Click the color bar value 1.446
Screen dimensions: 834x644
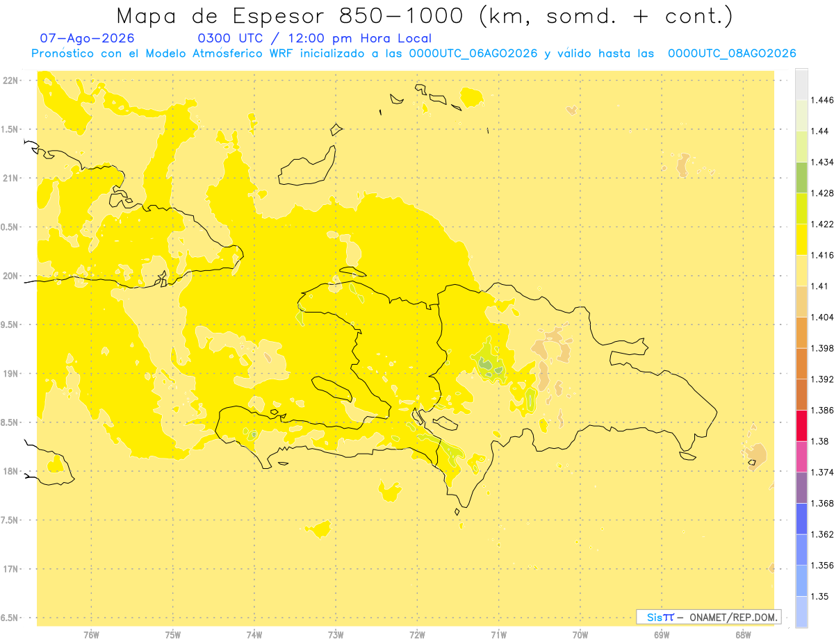[x=822, y=100]
